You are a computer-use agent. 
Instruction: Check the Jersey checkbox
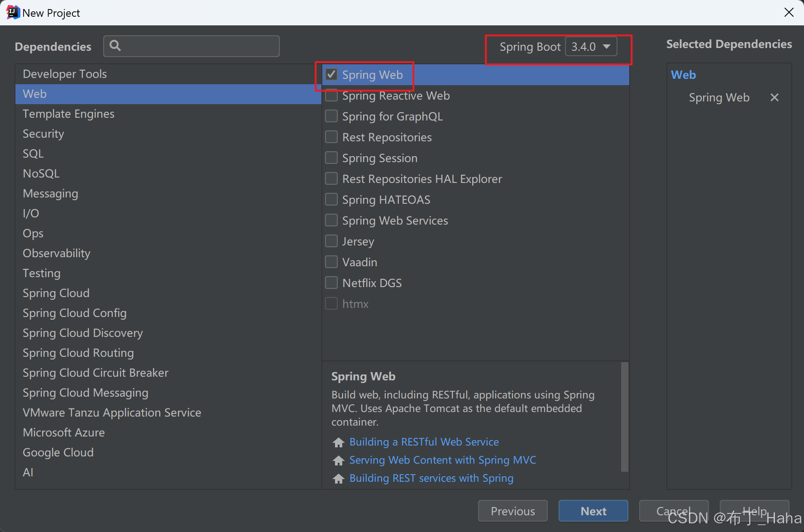(331, 241)
